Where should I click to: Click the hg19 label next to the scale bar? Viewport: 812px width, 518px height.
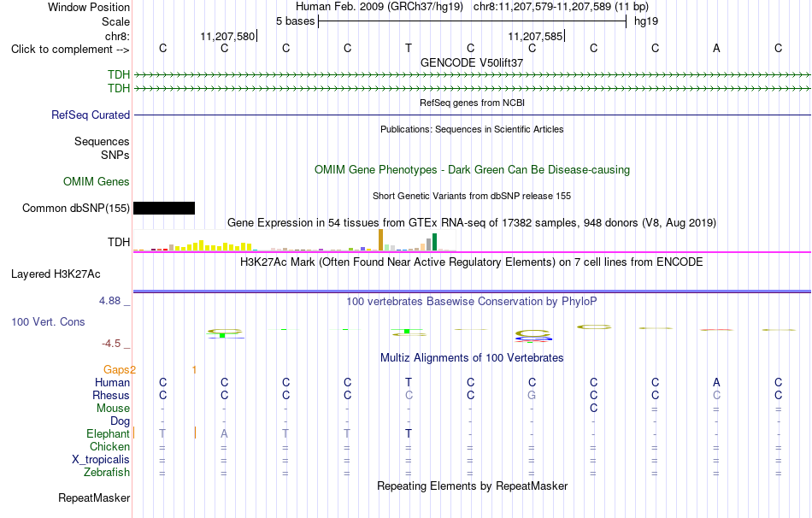coord(646,21)
